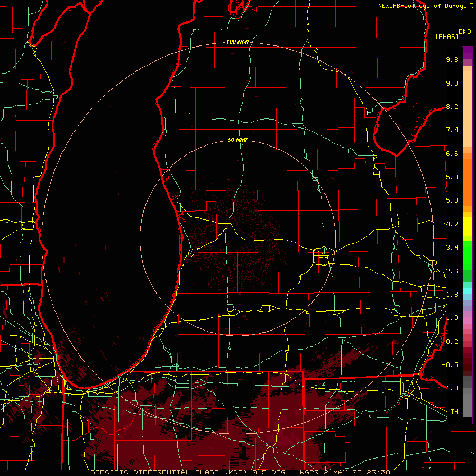Pick the cyan band on the color scale

click(467, 291)
